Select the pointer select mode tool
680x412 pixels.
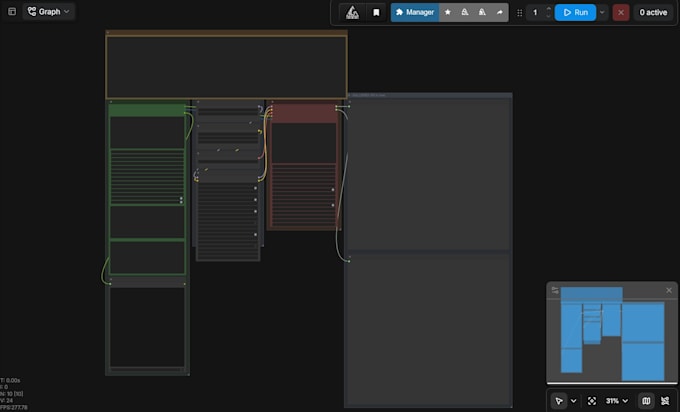[x=559, y=401]
